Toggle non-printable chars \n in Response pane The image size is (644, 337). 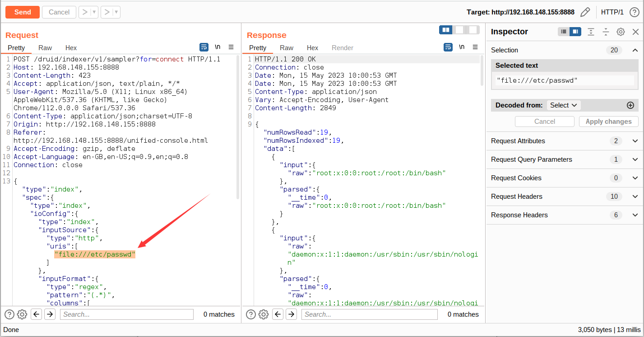click(462, 47)
